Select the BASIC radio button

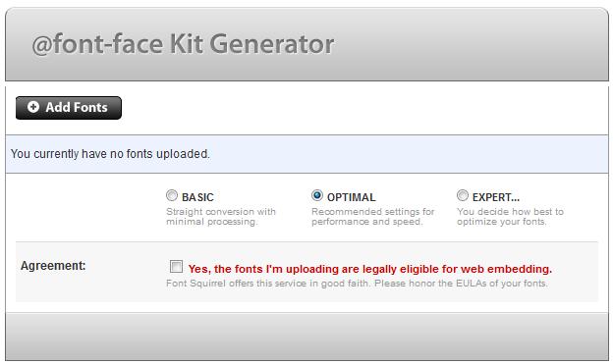tap(172, 195)
